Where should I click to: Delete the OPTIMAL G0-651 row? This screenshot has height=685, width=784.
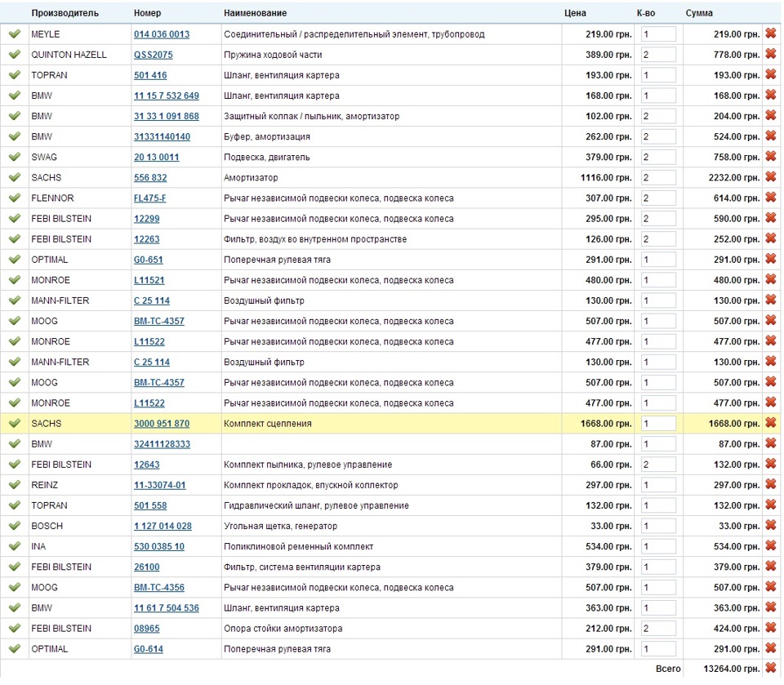(x=770, y=259)
